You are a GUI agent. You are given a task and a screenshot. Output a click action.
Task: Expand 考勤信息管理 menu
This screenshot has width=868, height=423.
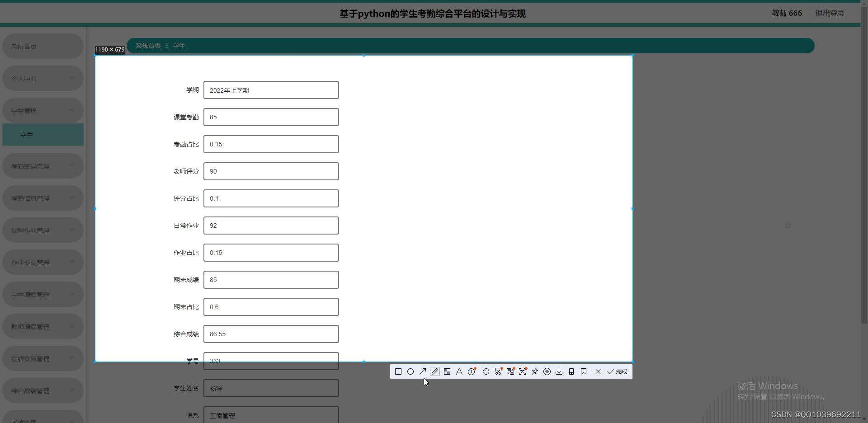pyautogui.click(x=43, y=198)
